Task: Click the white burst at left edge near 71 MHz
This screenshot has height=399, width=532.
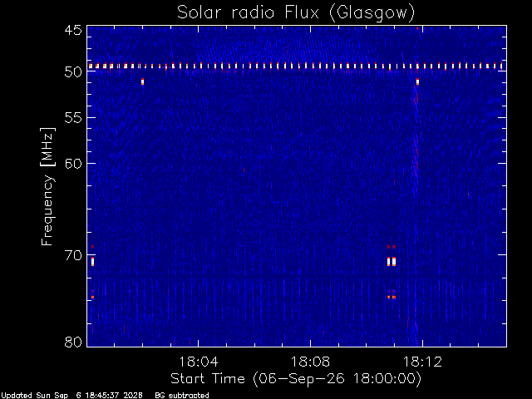Action: point(92,262)
